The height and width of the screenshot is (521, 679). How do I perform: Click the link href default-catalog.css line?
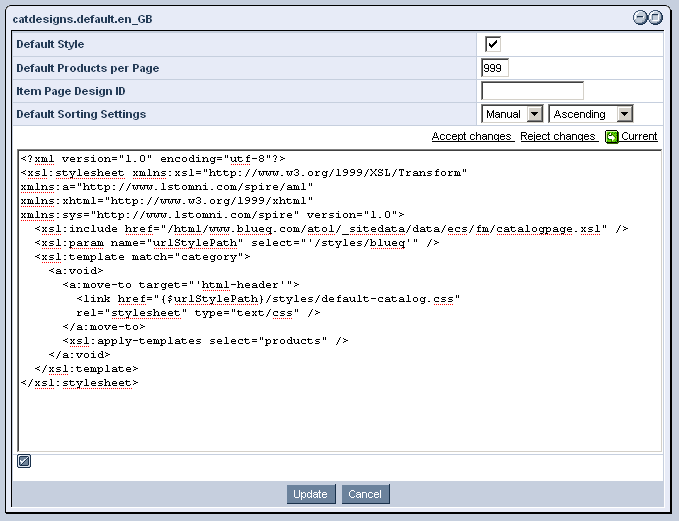(268, 299)
